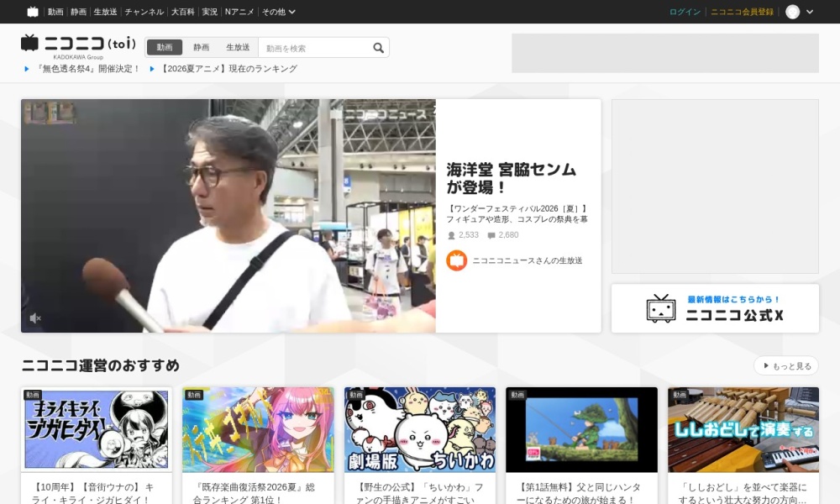Open the pink-haired anime girl video thumbnail
The width and height of the screenshot is (840, 504).
258,429
